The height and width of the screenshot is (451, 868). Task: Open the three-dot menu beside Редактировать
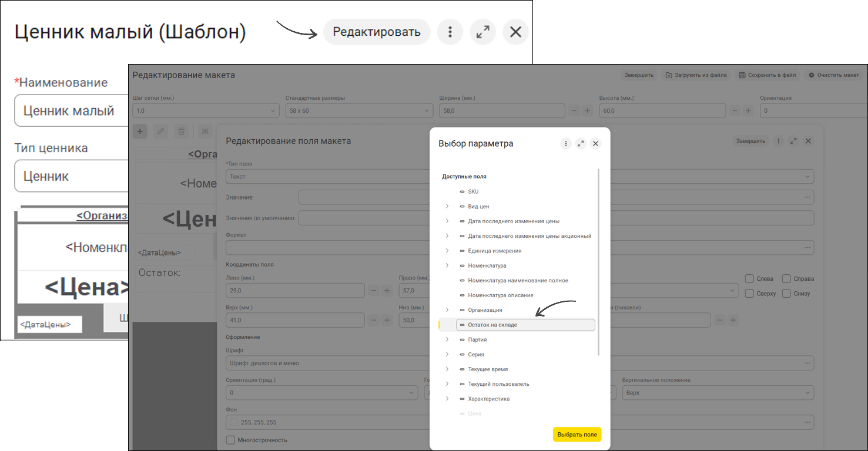[x=450, y=32]
